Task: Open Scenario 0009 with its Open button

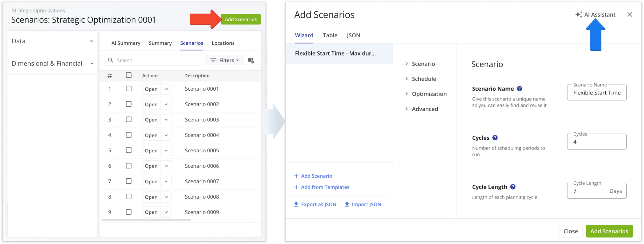Action: point(151,212)
